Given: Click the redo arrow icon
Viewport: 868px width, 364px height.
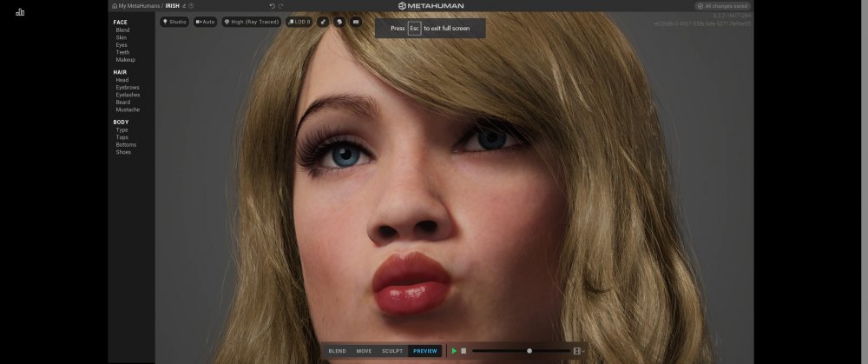Looking at the screenshot, I should (x=281, y=6).
